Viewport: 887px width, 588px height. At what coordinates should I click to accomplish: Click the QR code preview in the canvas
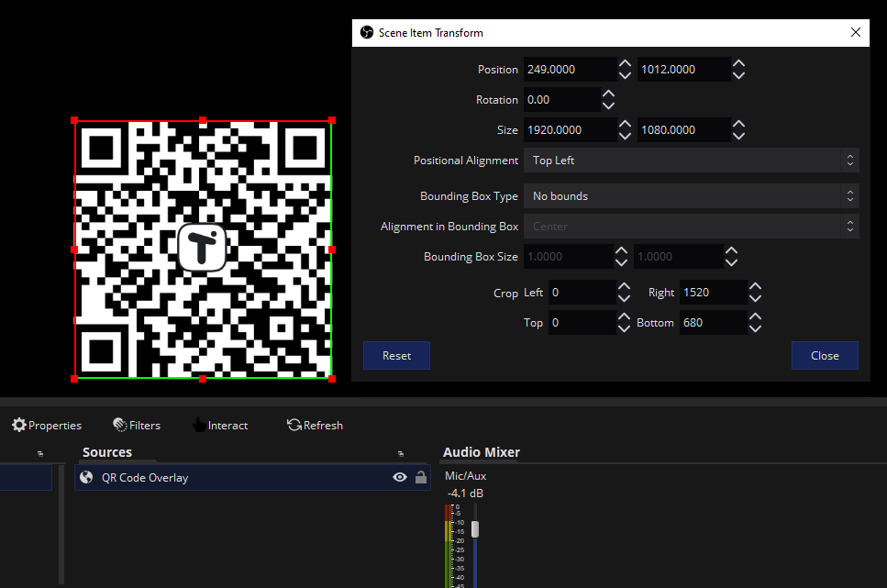(203, 249)
